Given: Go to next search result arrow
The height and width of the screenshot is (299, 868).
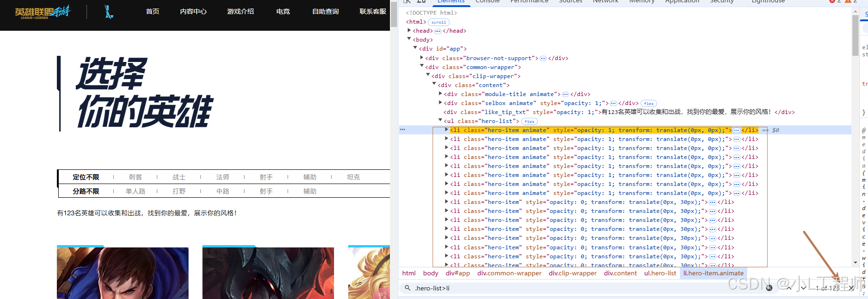Looking at the screenshot, I should [804, 288].
